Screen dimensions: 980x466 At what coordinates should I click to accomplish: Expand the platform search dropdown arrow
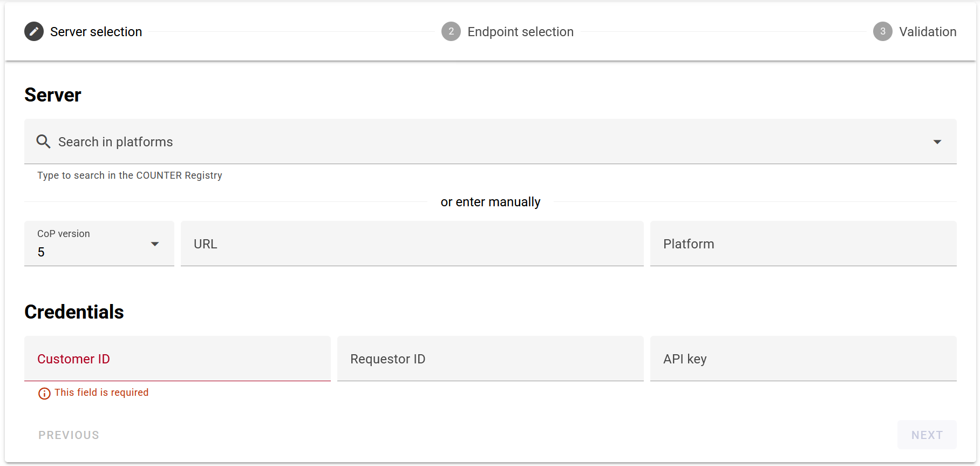coord(937,142)
